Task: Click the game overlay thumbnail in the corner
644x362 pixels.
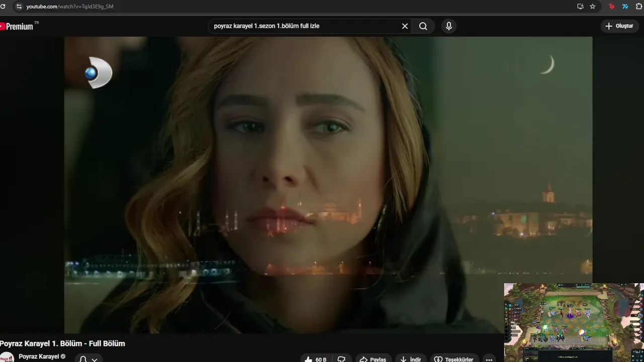Action: [574, 322]
